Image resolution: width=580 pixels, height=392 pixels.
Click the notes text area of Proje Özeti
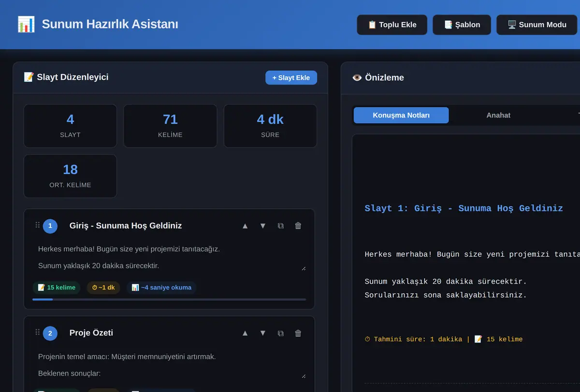(x=169, y=365)
